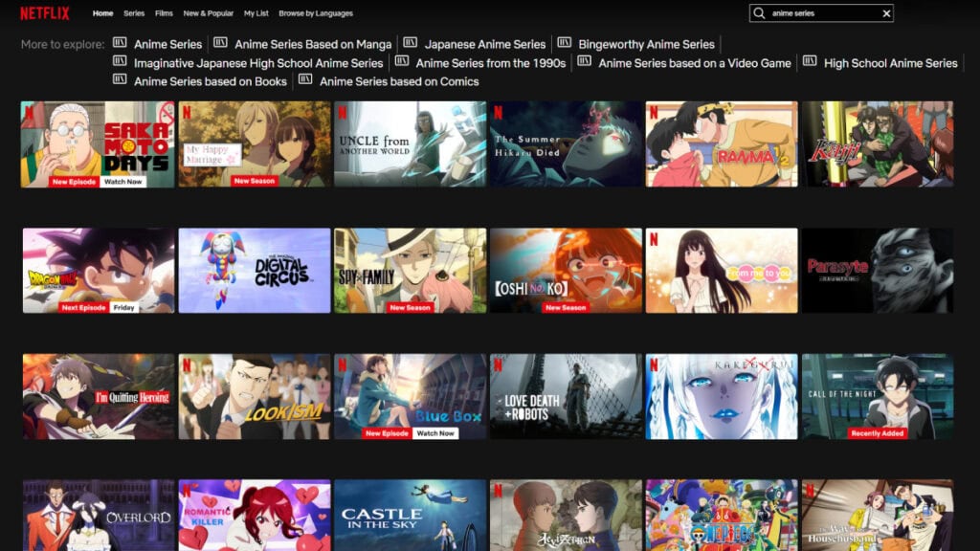This screenshot has height=551, width=980.
Task: Click Watch Now on Sakamoto Days
Action: coord(123,182)
